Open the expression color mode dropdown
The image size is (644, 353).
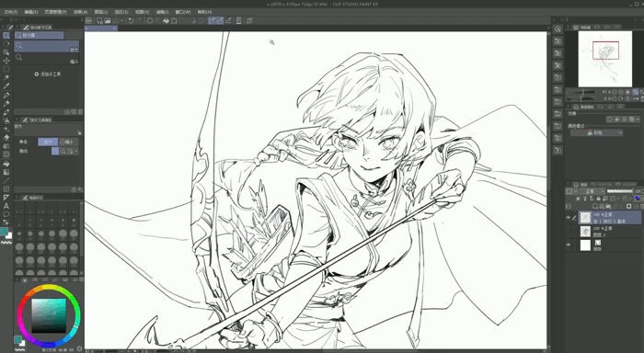(596, 132)
